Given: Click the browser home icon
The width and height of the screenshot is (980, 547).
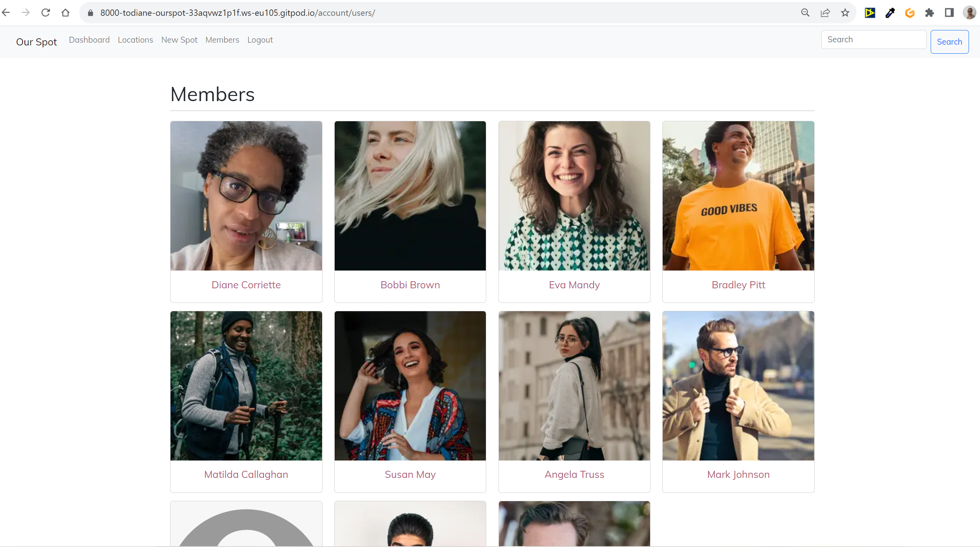Looking at the screenshot, I should (x=66, y=13).
